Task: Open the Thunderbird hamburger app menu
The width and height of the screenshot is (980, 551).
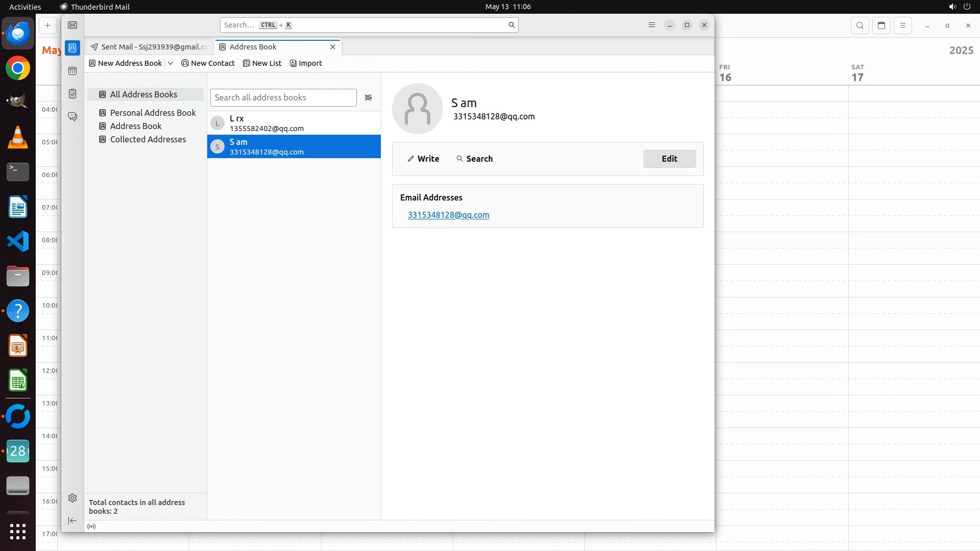Action: coord(651,25)
